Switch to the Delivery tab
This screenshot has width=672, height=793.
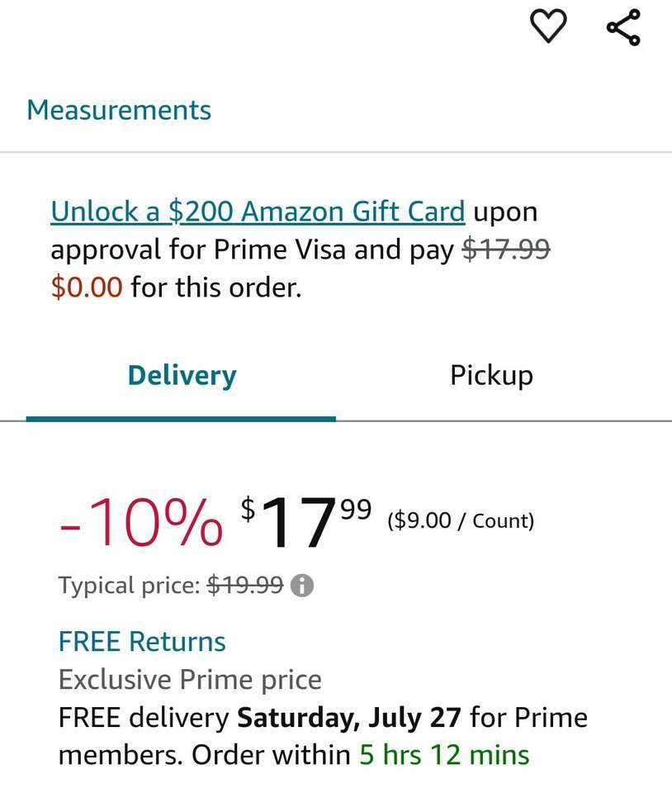point(182,376)
